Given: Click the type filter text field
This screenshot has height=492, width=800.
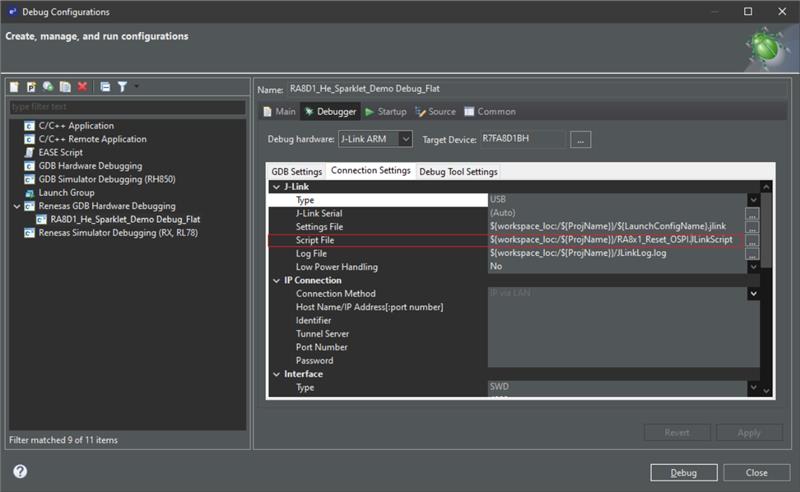Looking at the screenshot, I should click(x=126, y=107).
